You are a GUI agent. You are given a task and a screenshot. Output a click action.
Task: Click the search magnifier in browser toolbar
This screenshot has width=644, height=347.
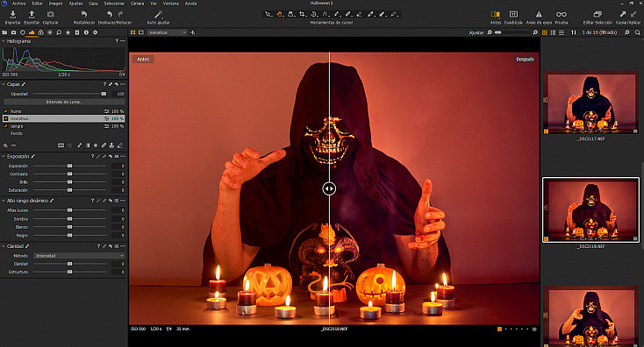[637, 32]
